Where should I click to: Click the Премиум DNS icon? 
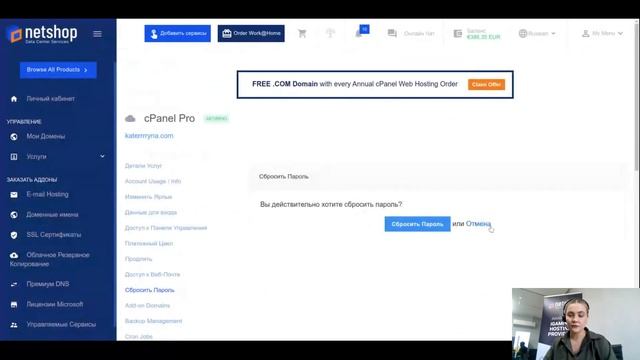(x=14, y=284)
